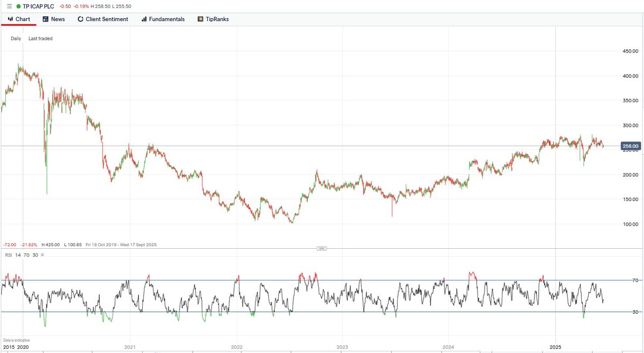This screenshot has height=353, width=644.
Task: Click the 2025 label on time axis
Action: pyautogui.click(x=556, y=348)
